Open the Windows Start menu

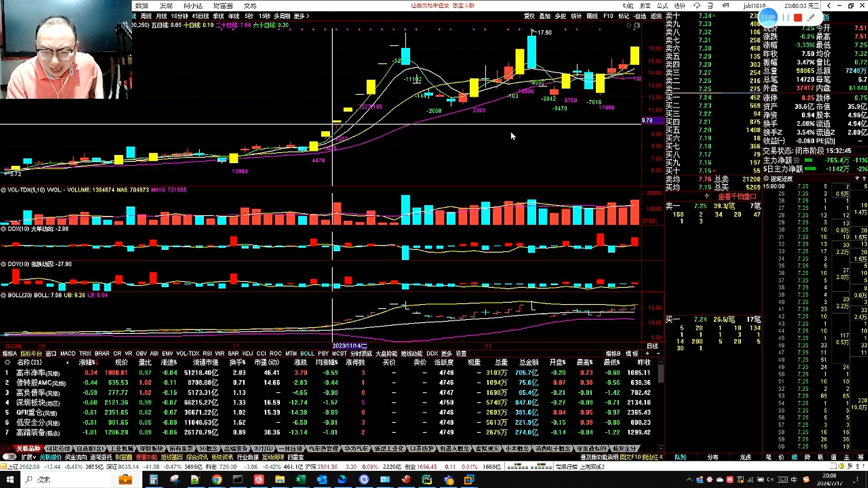10,479
